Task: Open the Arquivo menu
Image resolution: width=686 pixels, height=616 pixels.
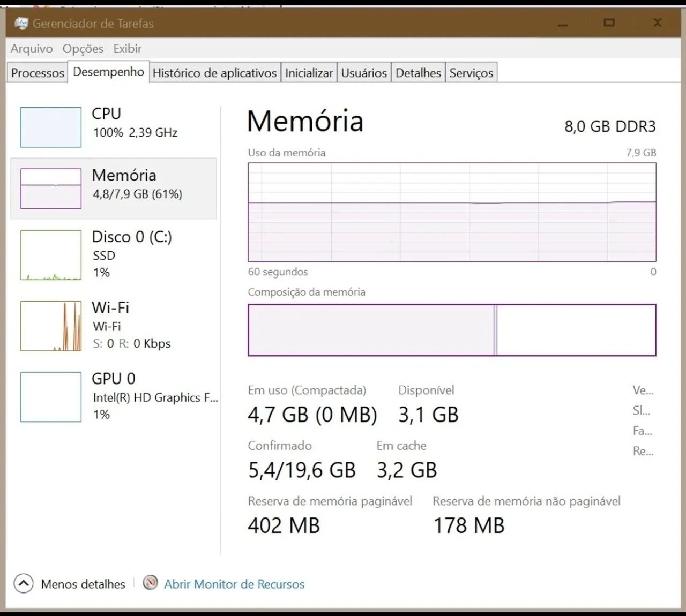Action: tap(32, 49)
